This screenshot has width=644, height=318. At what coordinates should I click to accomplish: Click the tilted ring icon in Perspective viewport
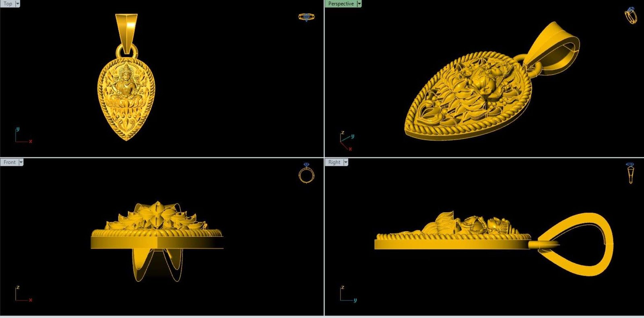(630, 16)
